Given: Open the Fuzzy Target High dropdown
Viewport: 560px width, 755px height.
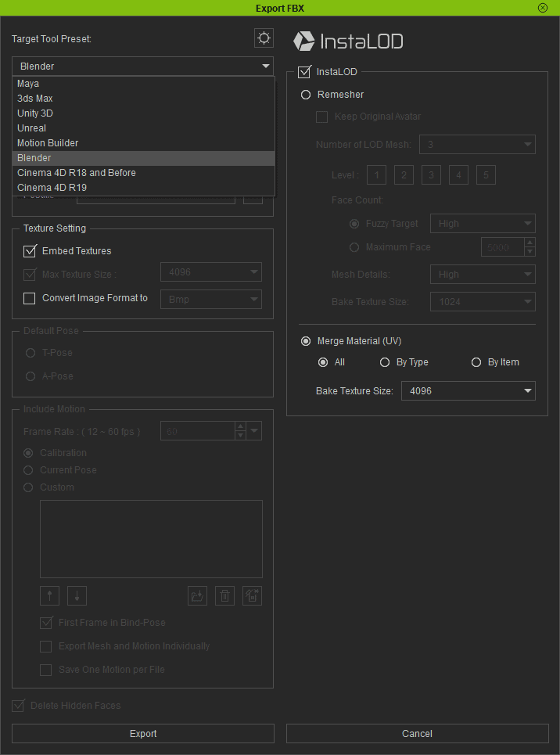Looking at the screenshot, I should coord(483,224).
